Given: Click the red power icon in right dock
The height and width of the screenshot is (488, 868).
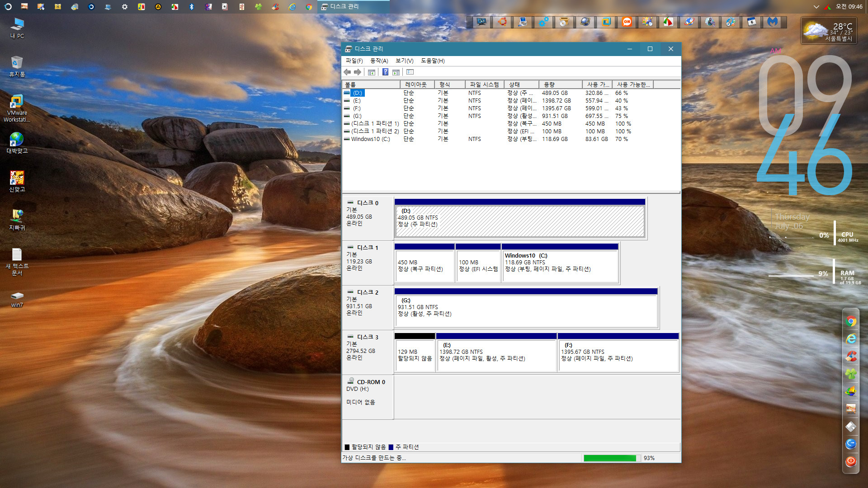Looking at the screenshot, I should [851, 461].
